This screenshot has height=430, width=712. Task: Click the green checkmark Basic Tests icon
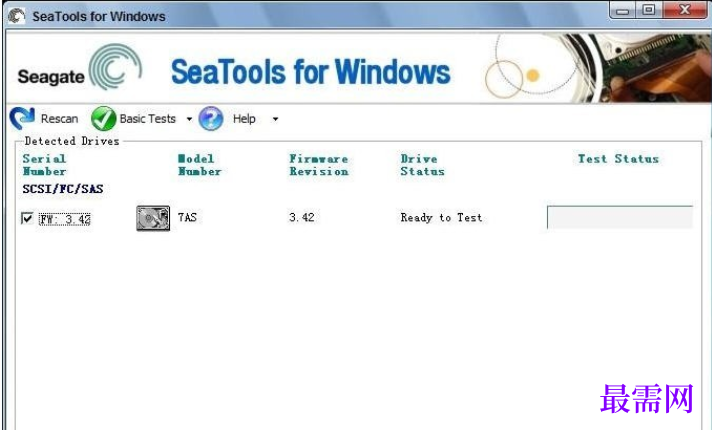tap(103, 119)
